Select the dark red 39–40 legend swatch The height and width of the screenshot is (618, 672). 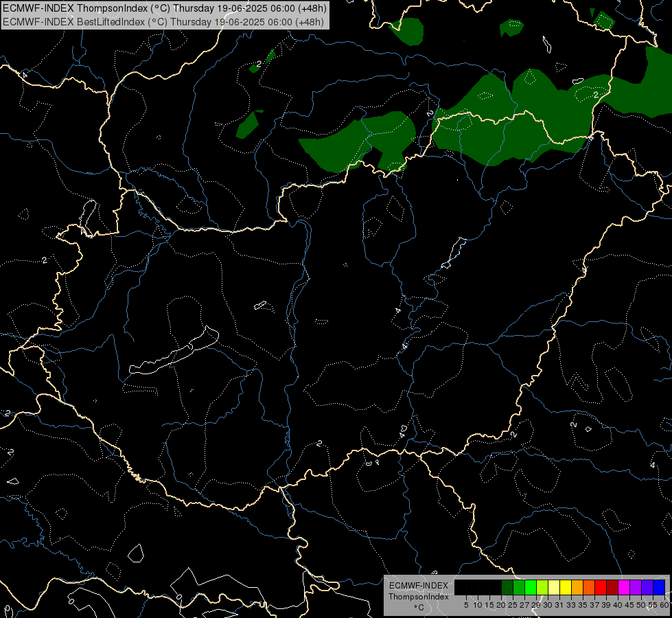pos(612,587)
